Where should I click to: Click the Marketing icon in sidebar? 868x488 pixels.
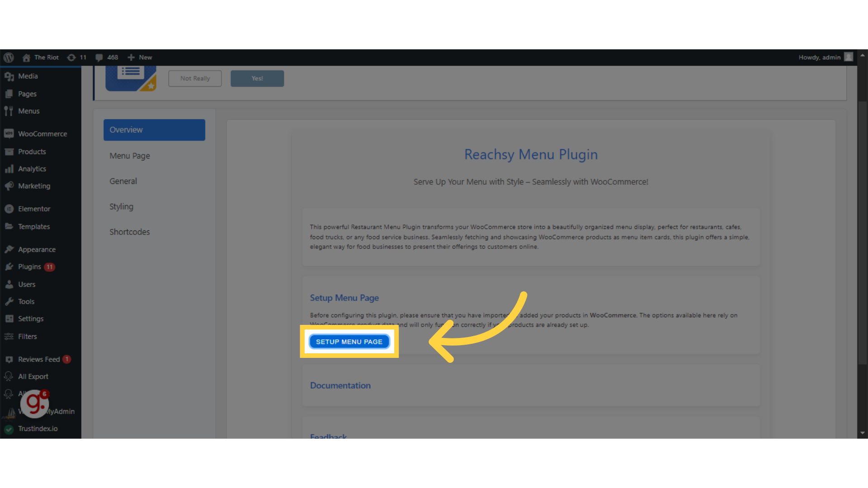point(9,185)
